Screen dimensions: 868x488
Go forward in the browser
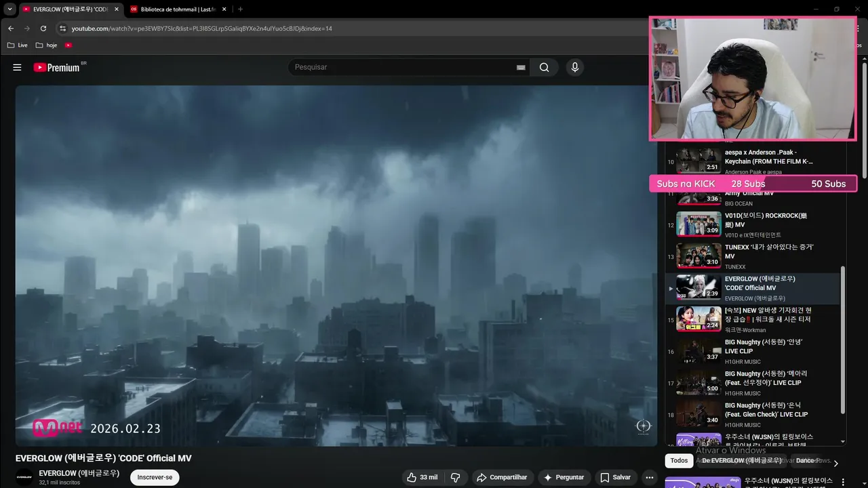27,28
